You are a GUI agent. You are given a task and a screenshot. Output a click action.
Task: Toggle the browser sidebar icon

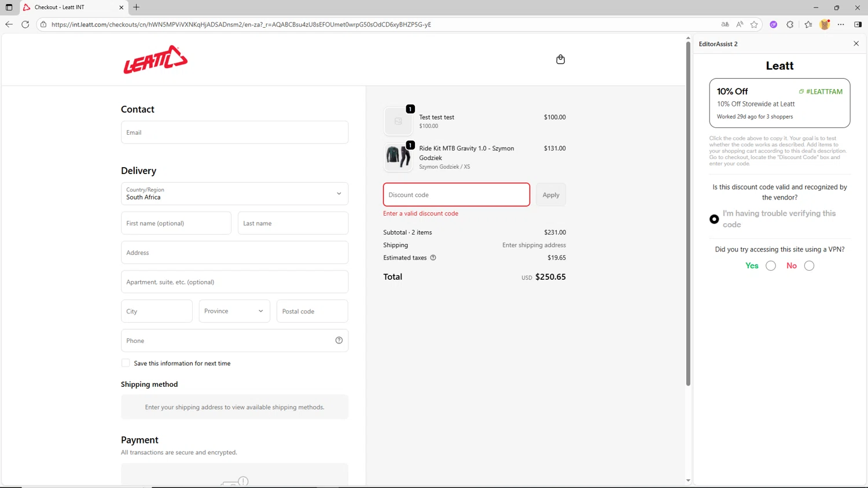pos(858,24)
